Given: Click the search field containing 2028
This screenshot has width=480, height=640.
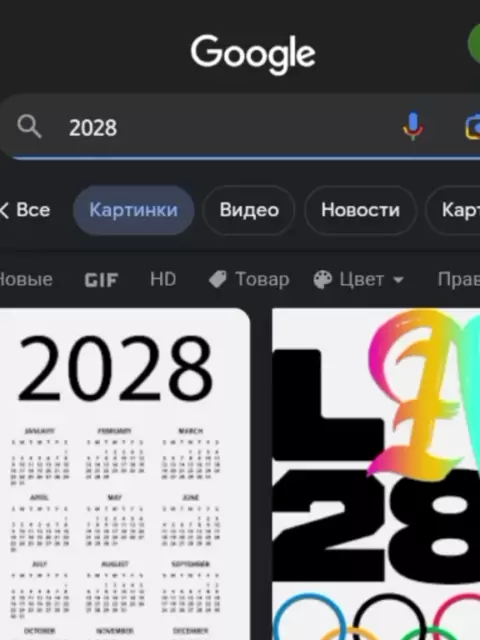Looking at the screenshot, I should click(x=240, y=127).
